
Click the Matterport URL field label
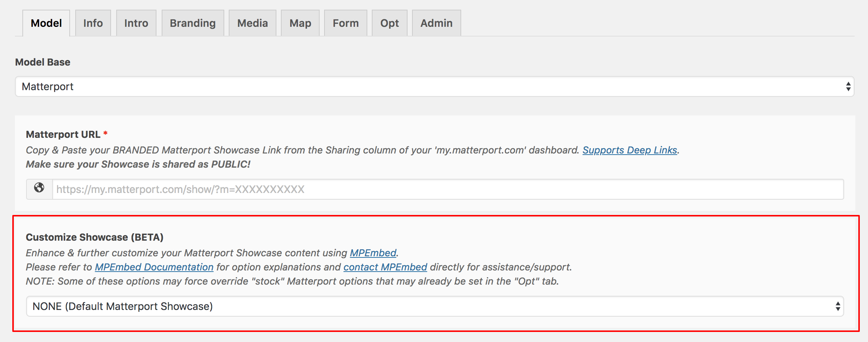coord(63,134)
